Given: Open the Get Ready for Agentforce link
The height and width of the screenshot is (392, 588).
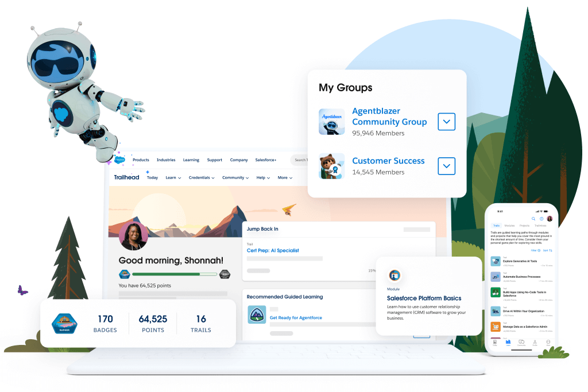Looking at the screenshot, I should pos(296,317).
